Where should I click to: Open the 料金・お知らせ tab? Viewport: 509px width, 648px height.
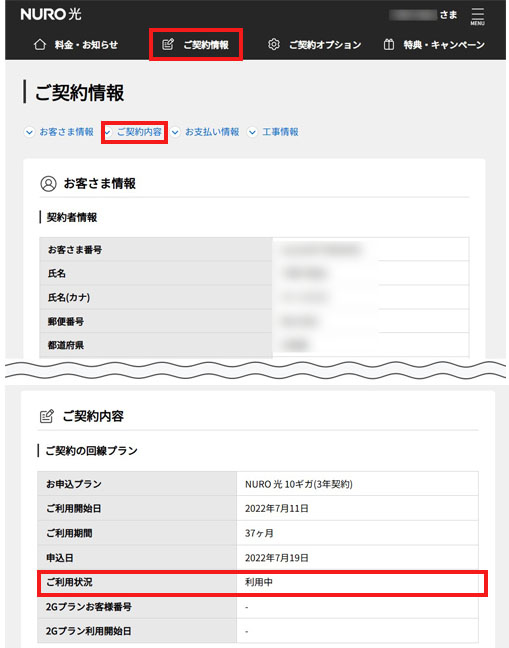coord(76,44)
